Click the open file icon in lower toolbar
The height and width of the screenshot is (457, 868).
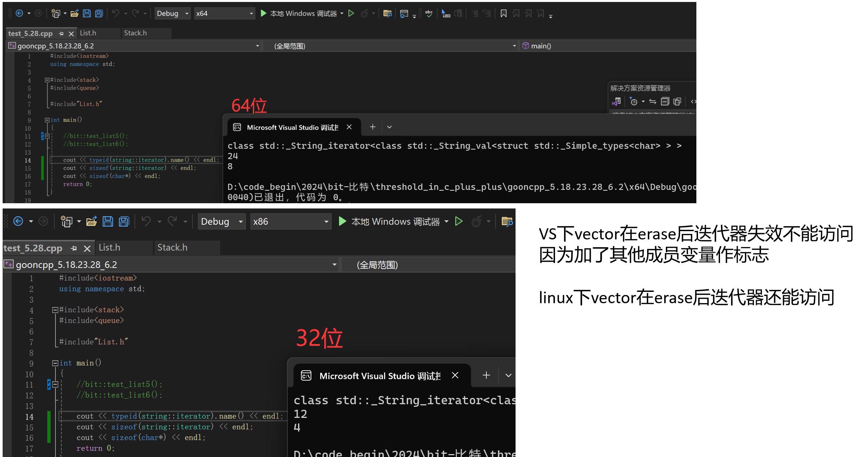click(x=91, y=221)
